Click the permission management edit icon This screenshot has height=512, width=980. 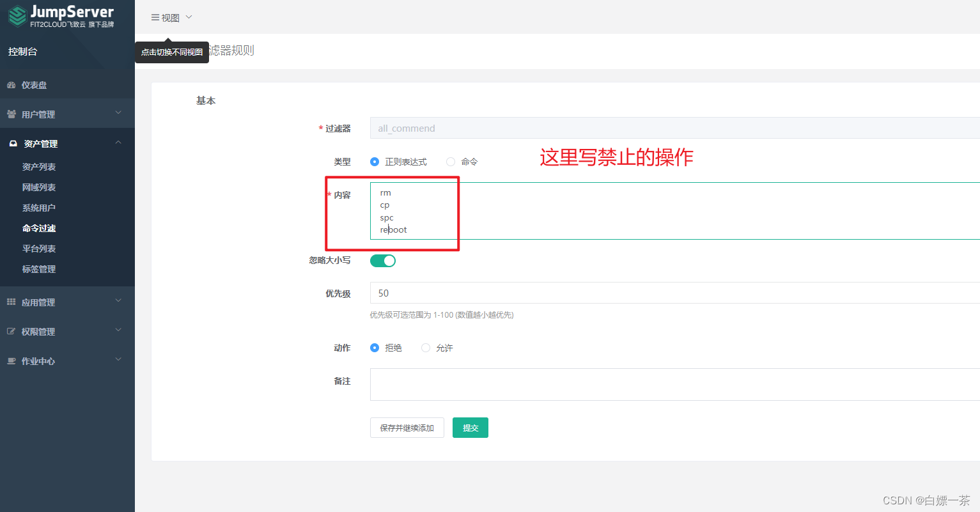coord(11,332)
